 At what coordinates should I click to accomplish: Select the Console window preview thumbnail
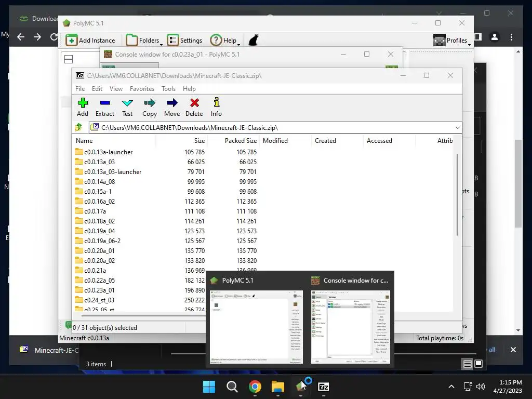tap(351, 327)
